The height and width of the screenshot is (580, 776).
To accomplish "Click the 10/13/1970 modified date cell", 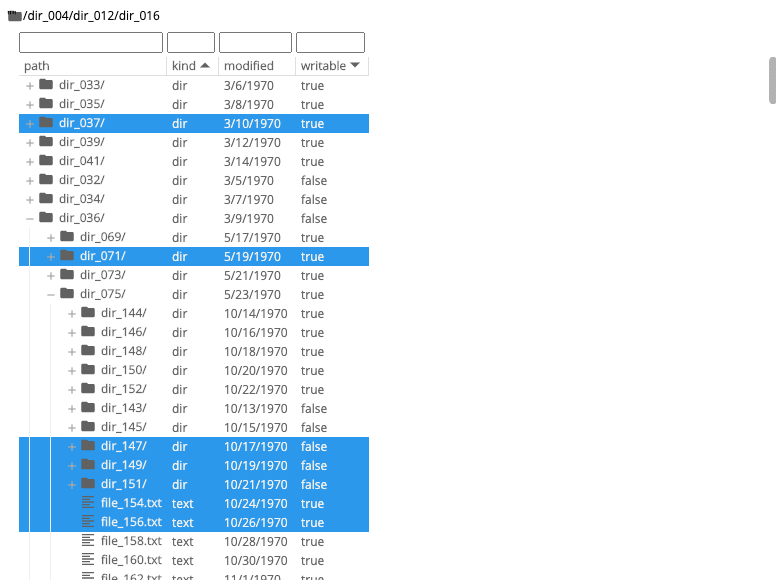I will pos(256,408).
